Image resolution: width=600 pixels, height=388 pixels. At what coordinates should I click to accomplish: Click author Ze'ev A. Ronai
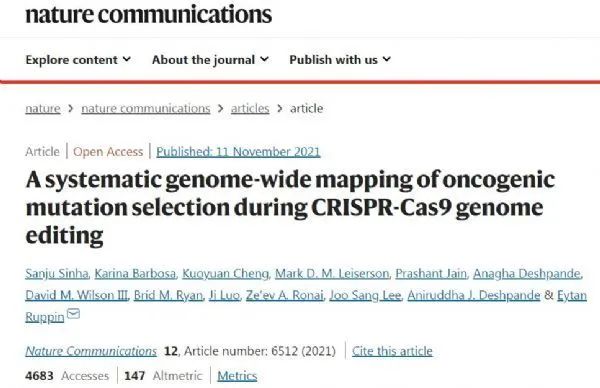click(x=285, y=295)
